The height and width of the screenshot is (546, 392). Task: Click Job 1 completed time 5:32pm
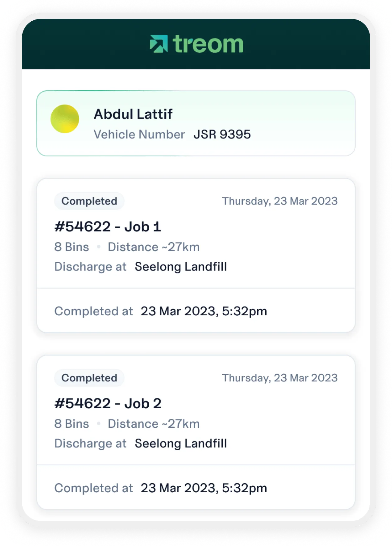click(204, 311)
